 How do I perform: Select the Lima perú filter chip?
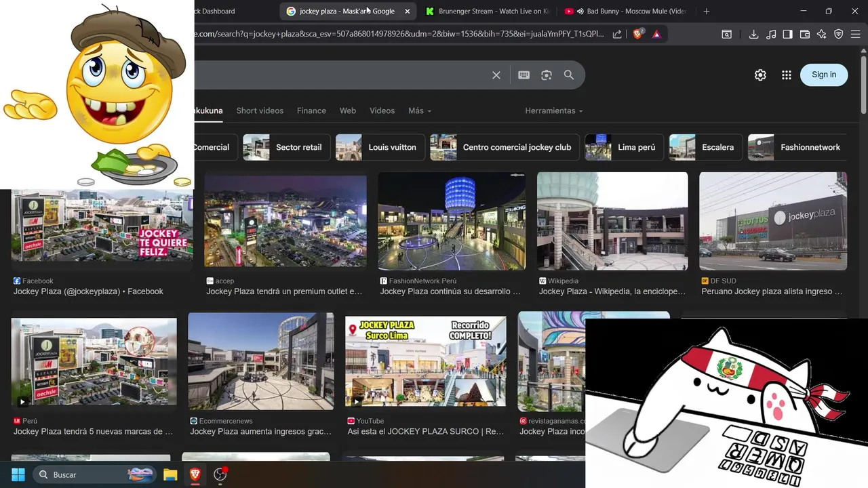(x=624, y=147)
